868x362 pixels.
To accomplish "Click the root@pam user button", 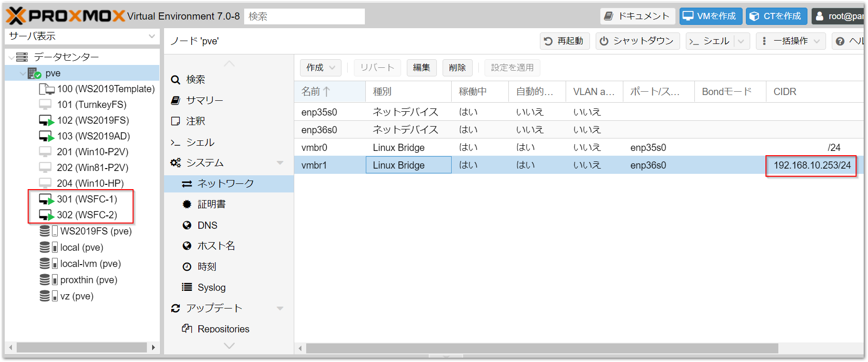I will (x=838, y=16).
